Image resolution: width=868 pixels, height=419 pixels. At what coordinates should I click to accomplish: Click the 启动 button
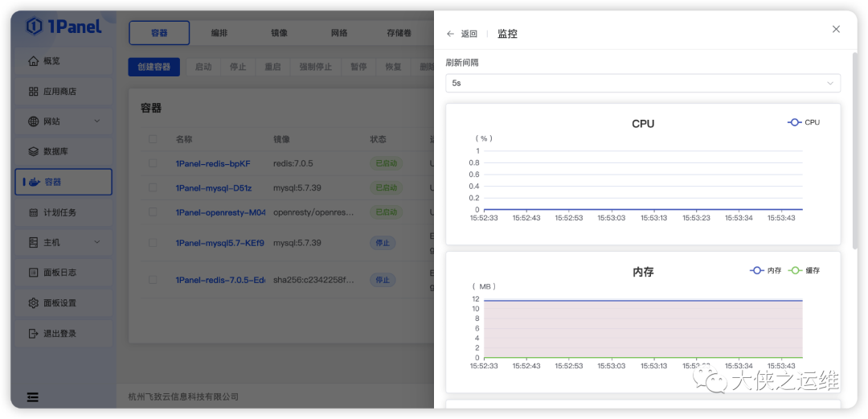(203, 67)
